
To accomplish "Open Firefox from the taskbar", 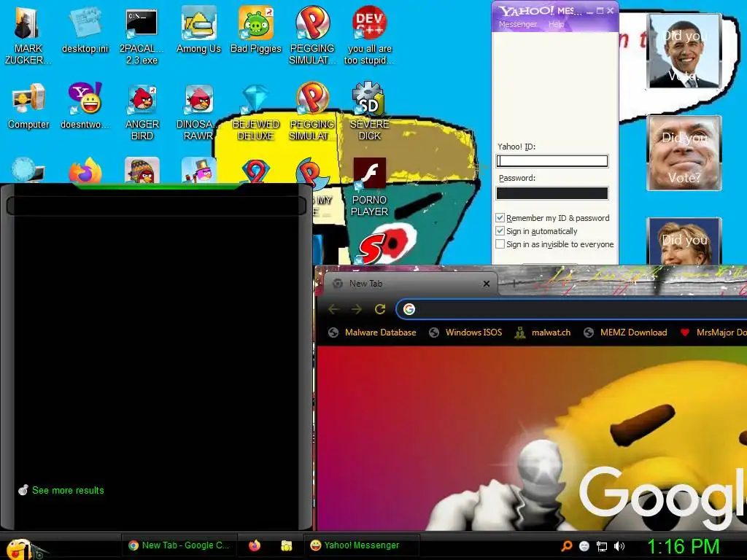I will pyautogui.click(x=255, y=545).
